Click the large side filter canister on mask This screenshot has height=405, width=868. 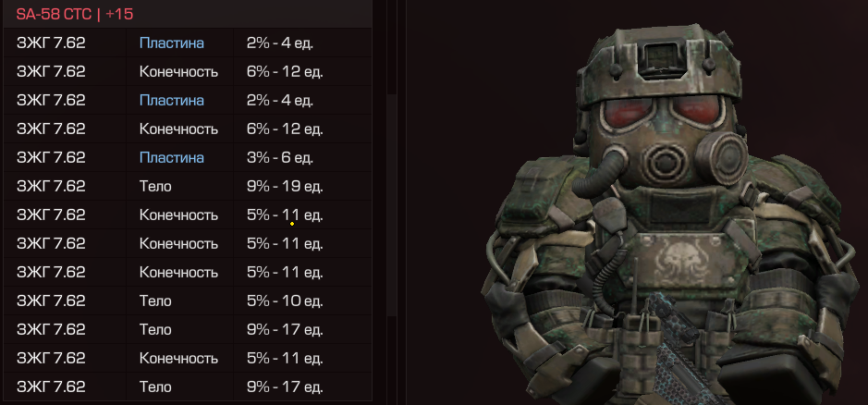721,157
